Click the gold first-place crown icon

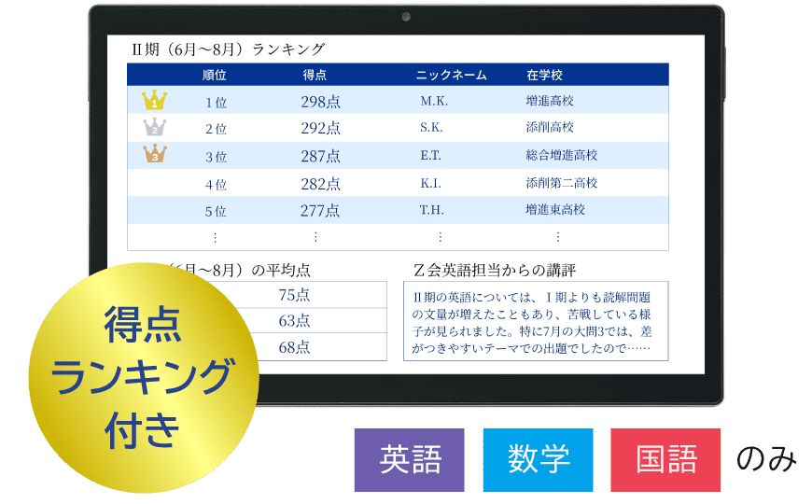point(154,100)
